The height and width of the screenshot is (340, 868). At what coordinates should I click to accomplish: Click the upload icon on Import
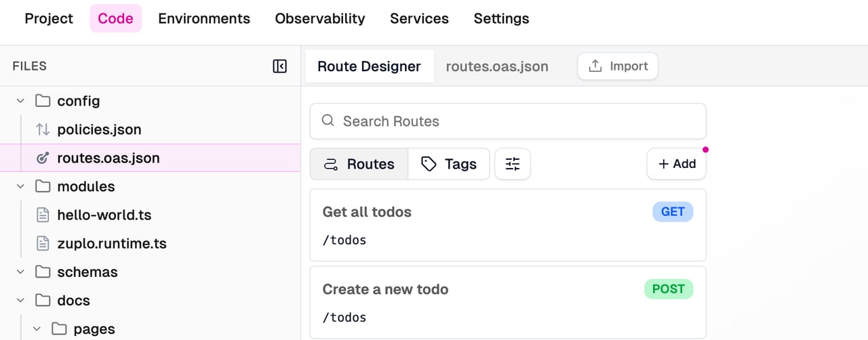595,66
